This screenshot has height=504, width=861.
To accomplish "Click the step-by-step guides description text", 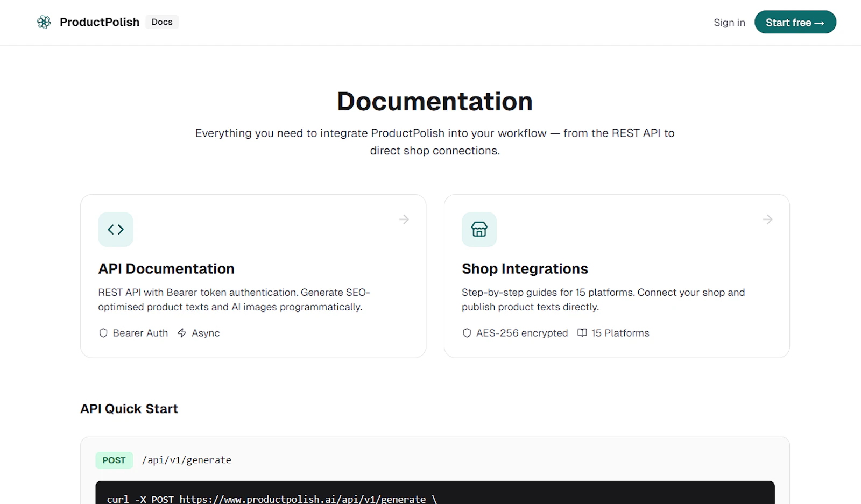I will point(603,300).
